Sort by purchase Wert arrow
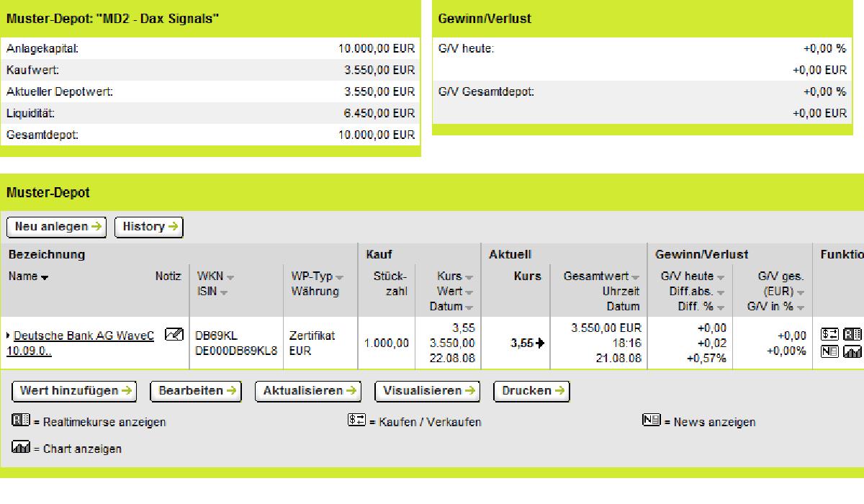Viewport: 864px width, 504px height. point(469,292)
